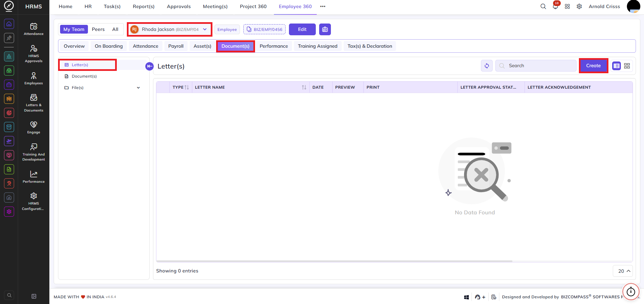Switch to grid view toggle
The width and height of the screenshot is (644, 304).
(627, 66)
